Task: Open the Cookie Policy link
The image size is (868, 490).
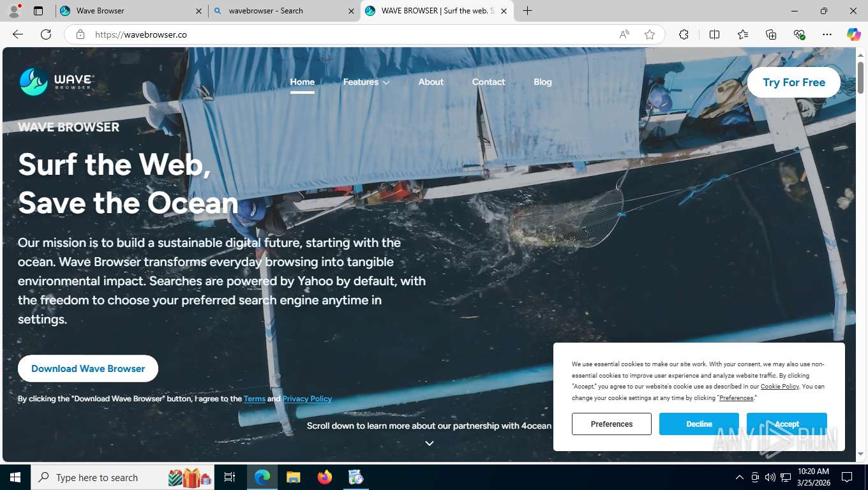Action: tap(780, 387)
